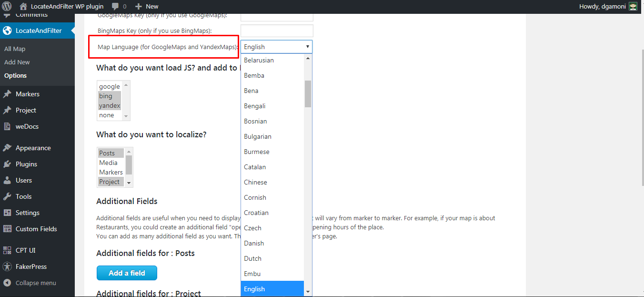Click the Tools wrench icon
The image size is (644, 297).
7,196
